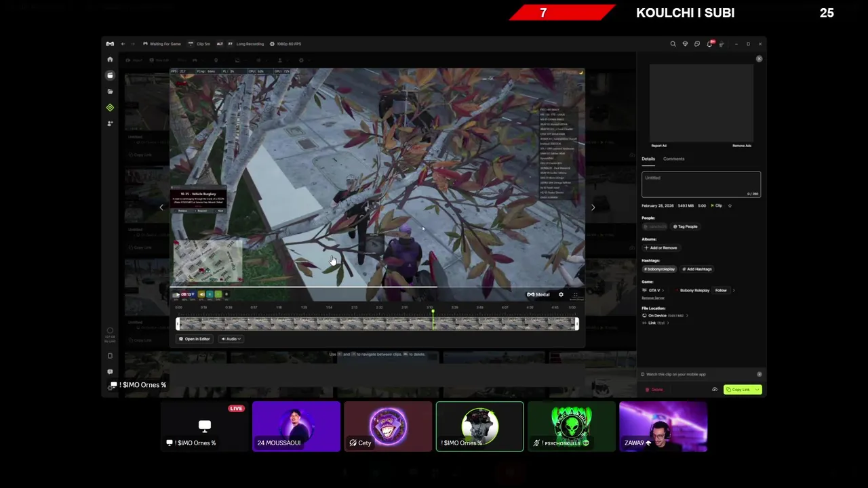This screenshot has height=488, width=868.
Task: Click the Medal logo in the title bar
Action: (110, 44)
